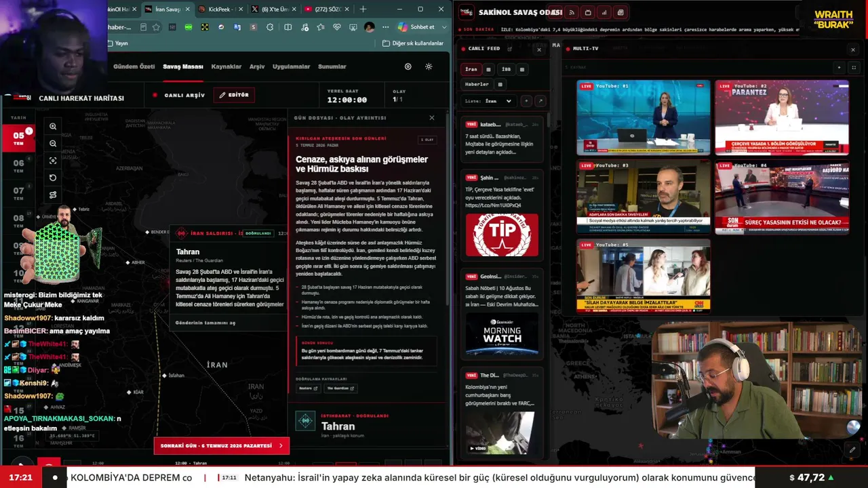Expand the full post with Gönderinin tamamını aç
Screen dimensions: 868x488
(x=205, y=323)
